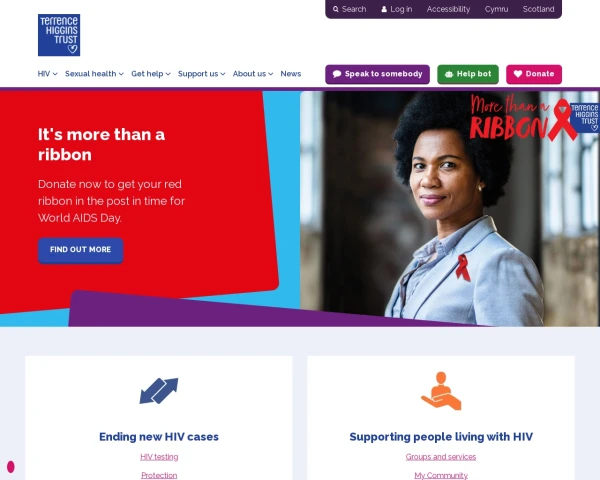Click the FIND OUT MORE button
This screenshot has height=480, width=600.
click(x=80, y=250)
